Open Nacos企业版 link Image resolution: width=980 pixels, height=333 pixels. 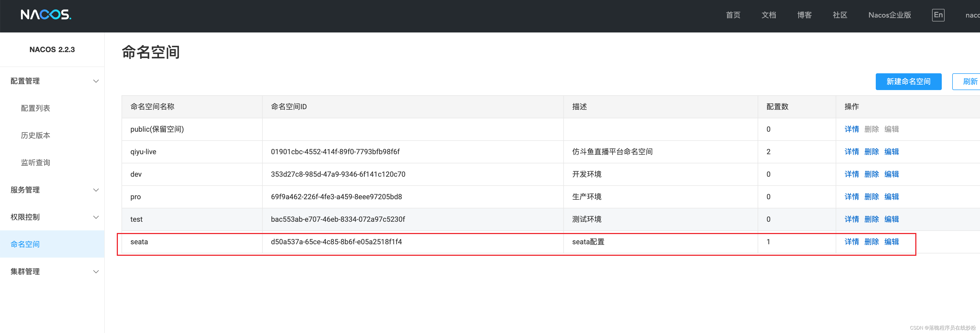point(889,15)
